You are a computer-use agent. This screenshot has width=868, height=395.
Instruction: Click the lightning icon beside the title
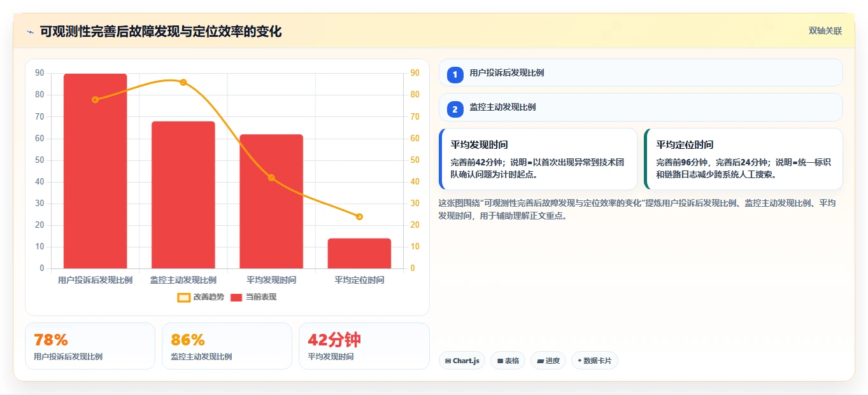[x=30, y=31]
